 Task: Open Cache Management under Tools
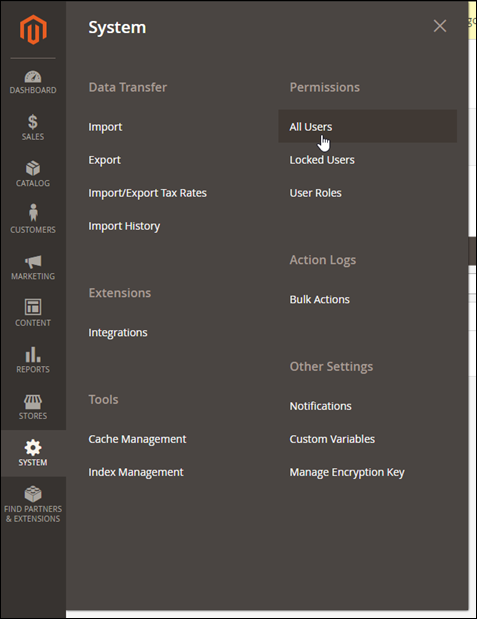coord(137,439)
